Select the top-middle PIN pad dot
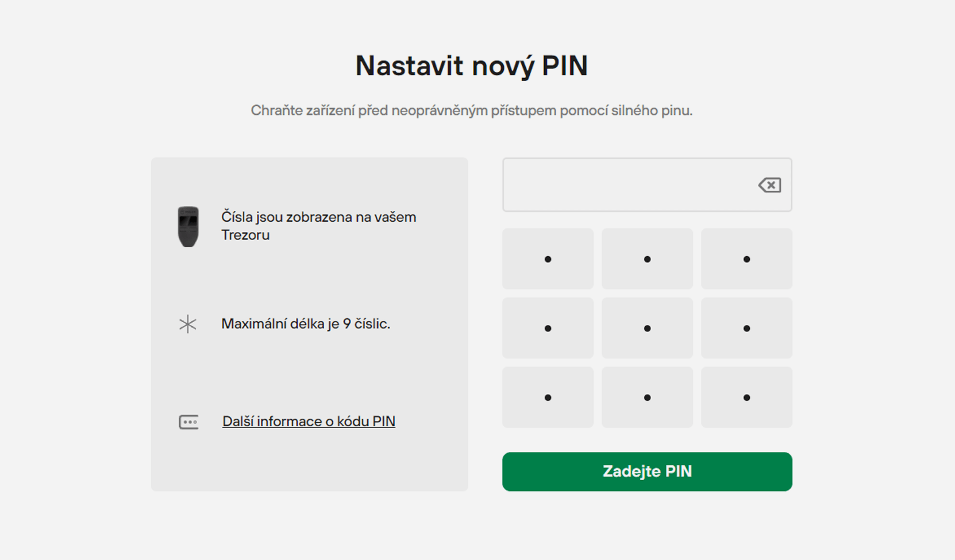The image size is (955, 560). [647, 259]
